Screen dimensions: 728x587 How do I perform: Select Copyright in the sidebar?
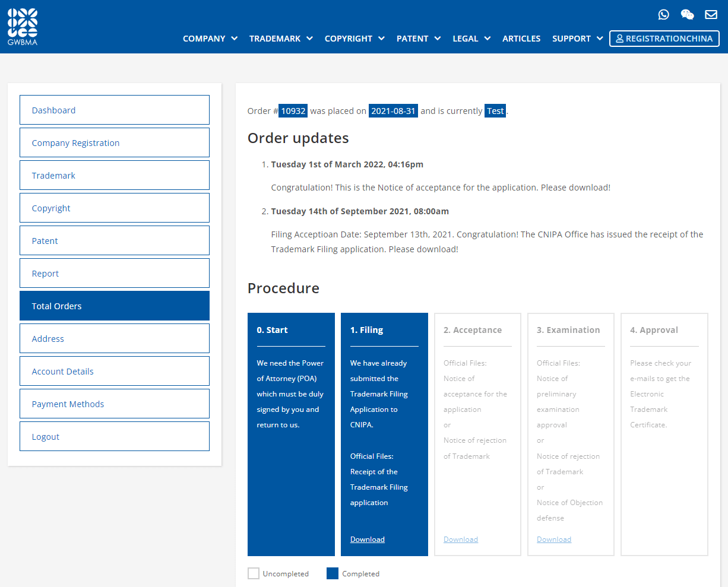[x=115, y=208]
